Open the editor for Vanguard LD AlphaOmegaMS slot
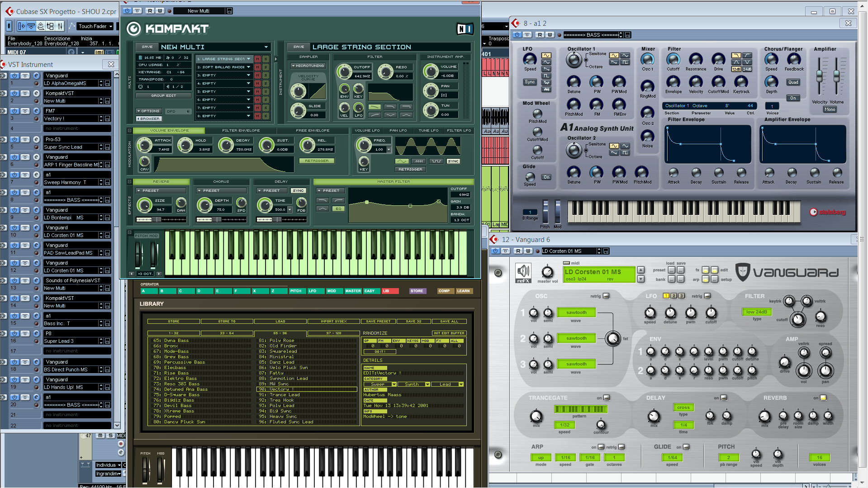 pos(37,76)
